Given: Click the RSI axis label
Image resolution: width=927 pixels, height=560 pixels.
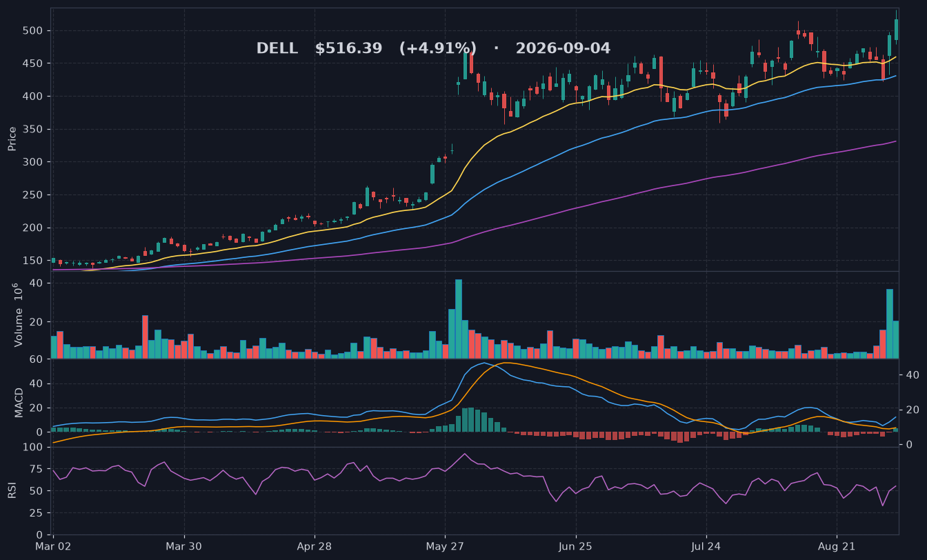Looking at the screenshot, I should point(12,490).
